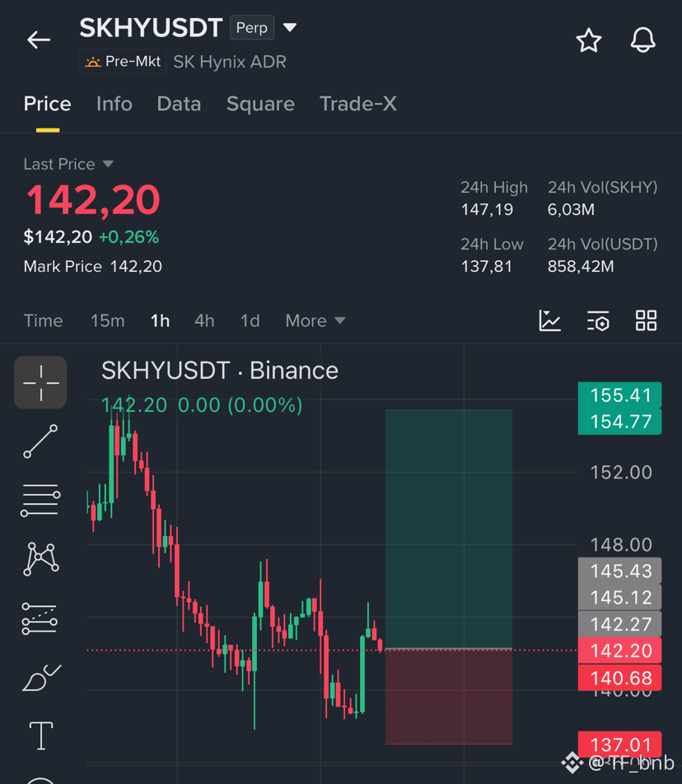Viewport: 682px width, 784px height.
Task: Open the grid layout icon
Action: point(646,320)
